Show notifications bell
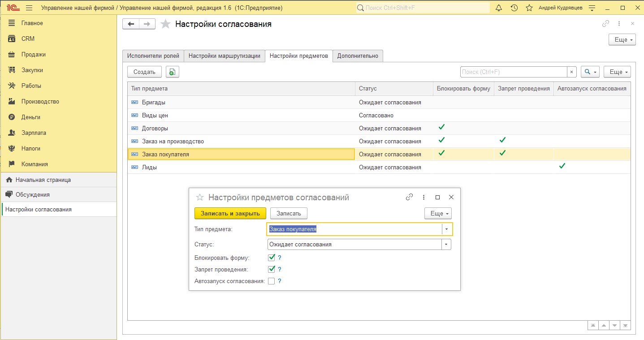644x340 pixels. [x=499, y=8]
